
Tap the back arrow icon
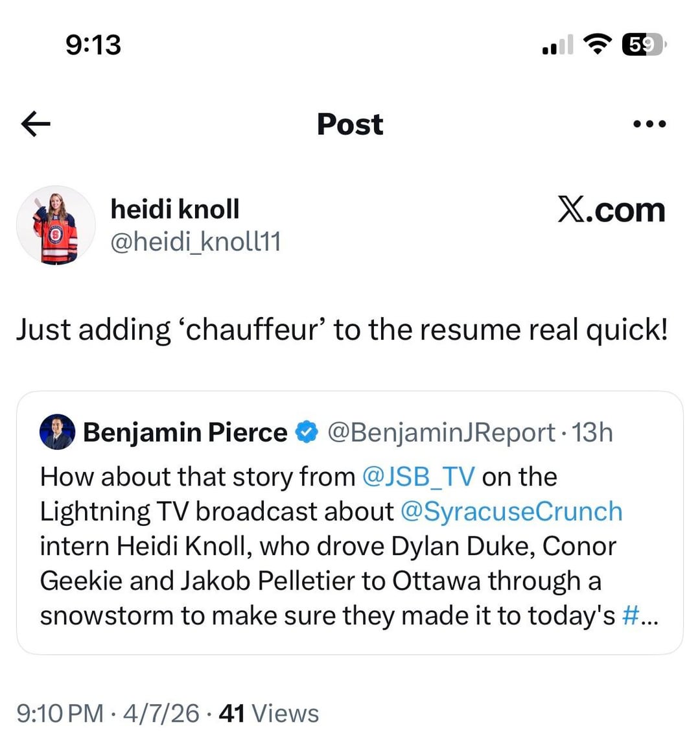click(x=36, y=124)
